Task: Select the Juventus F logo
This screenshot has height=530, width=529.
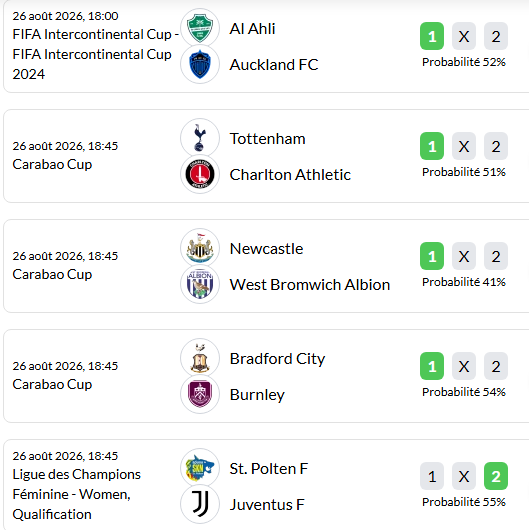Action: (200, 504)
